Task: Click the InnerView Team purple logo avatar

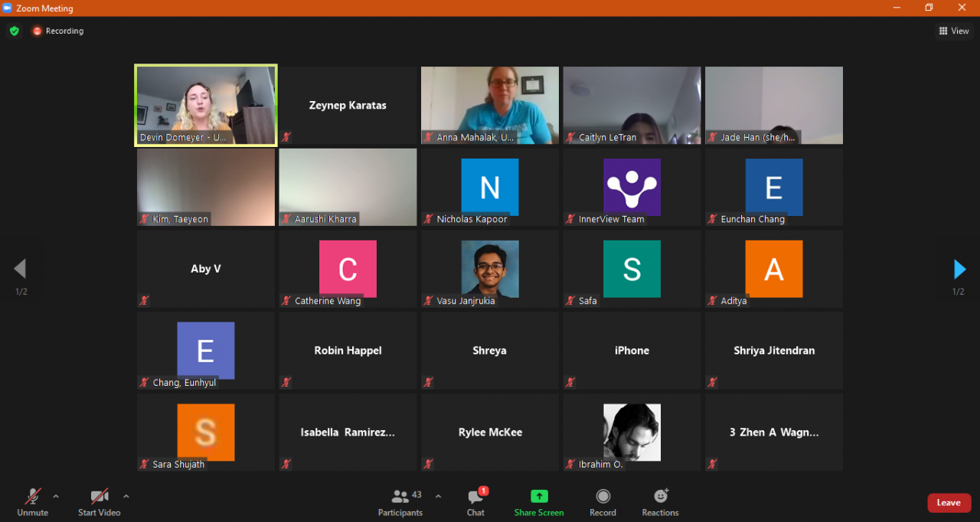Action: [x=632, y=187]
